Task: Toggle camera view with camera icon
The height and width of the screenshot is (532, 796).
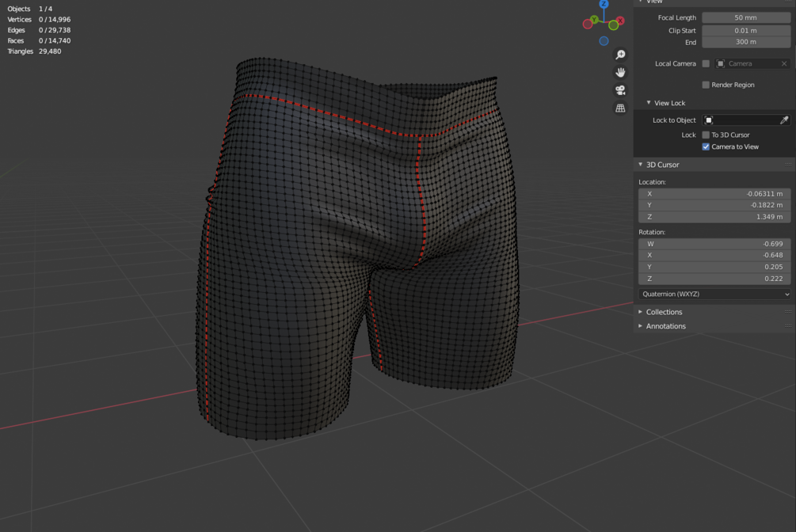Action: (620, 90)
